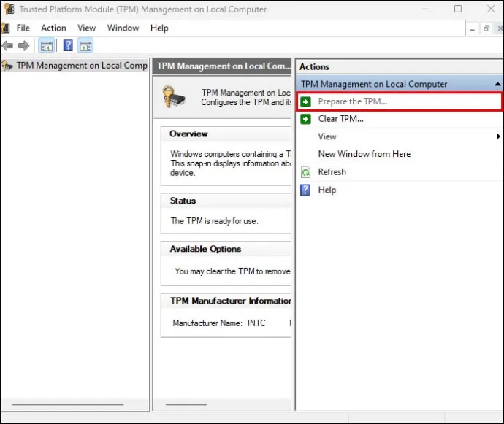The image size is (504, 424).
Task: Collapse the TPM Management on Local Computer actions section
Action: (x=497, y=84)
